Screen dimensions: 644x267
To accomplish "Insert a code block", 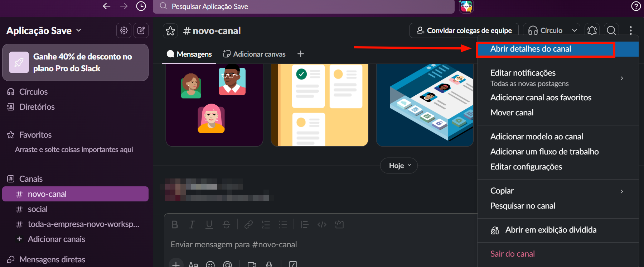I will click(x=339, y=225).
